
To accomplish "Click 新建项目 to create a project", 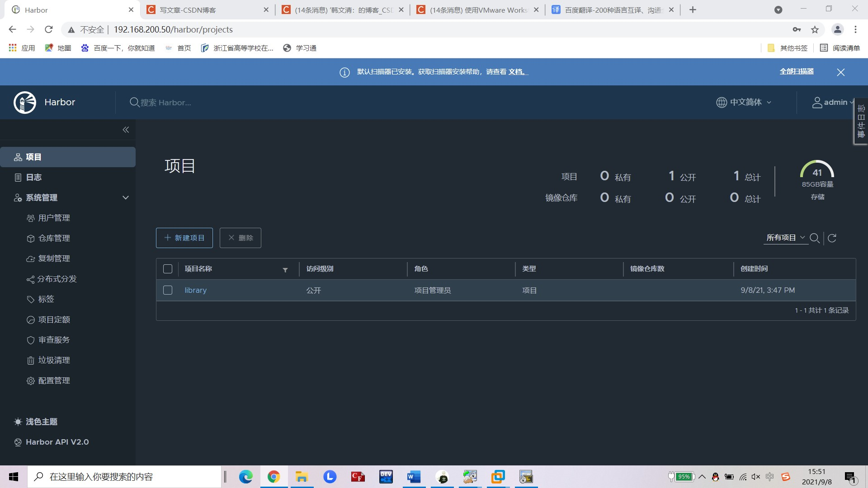I will 184,238.
